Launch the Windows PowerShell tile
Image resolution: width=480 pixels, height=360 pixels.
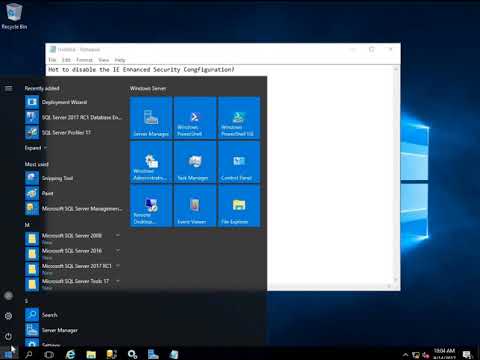(x=195, y=117)
